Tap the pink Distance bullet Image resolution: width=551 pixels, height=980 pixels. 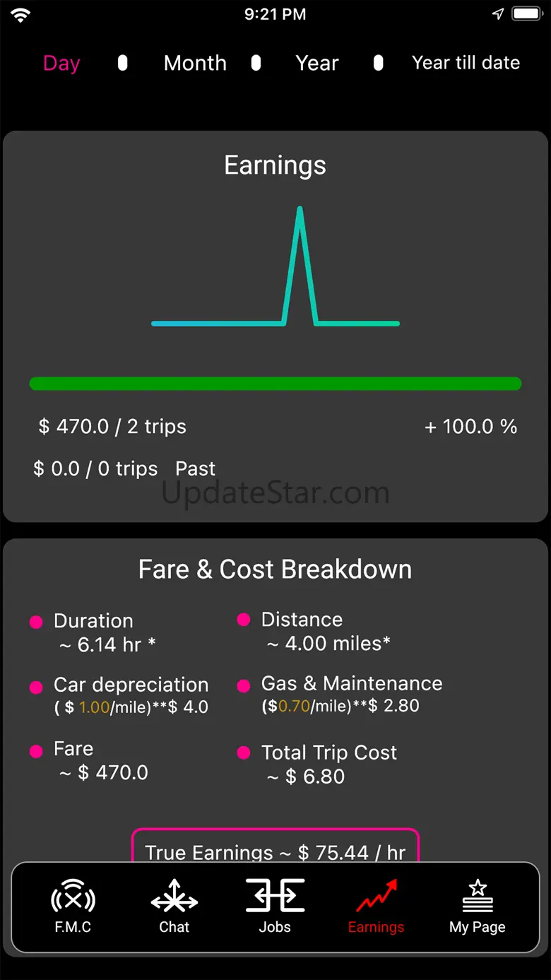(244, 620)
